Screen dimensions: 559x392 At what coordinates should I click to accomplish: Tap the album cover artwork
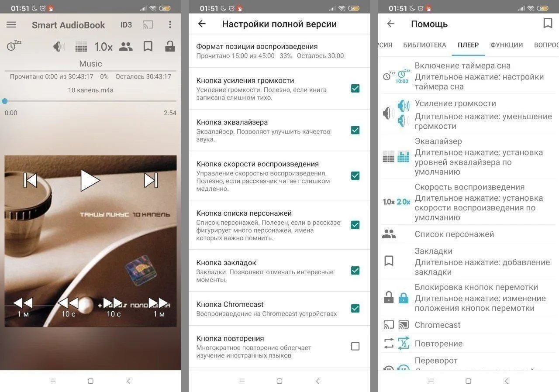90,241
